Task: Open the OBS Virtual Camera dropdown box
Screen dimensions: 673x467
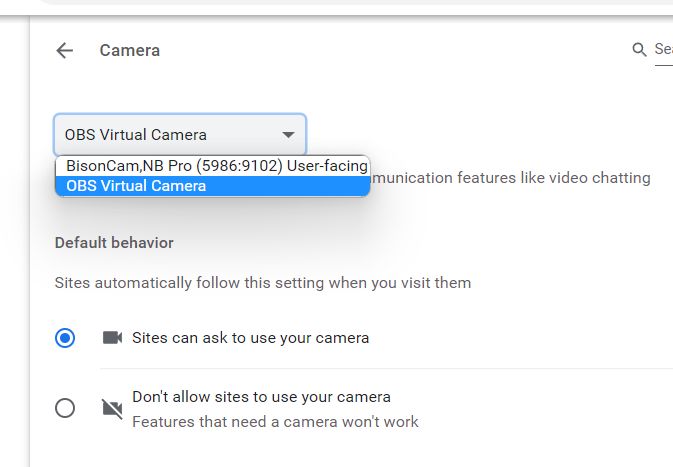Action: click(x=180, y=134)
